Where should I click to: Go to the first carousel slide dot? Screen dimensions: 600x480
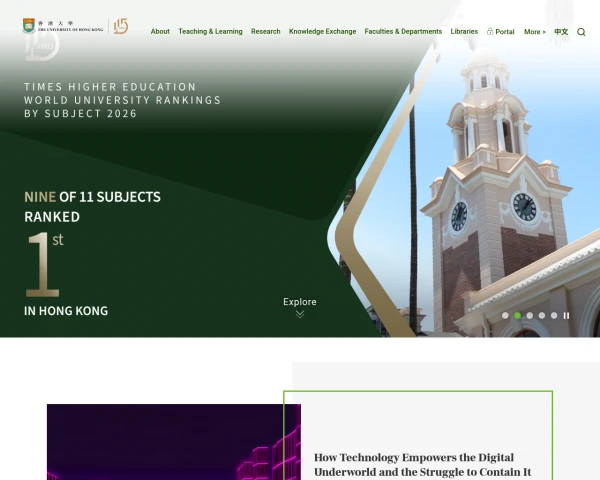tap(505, 315)
